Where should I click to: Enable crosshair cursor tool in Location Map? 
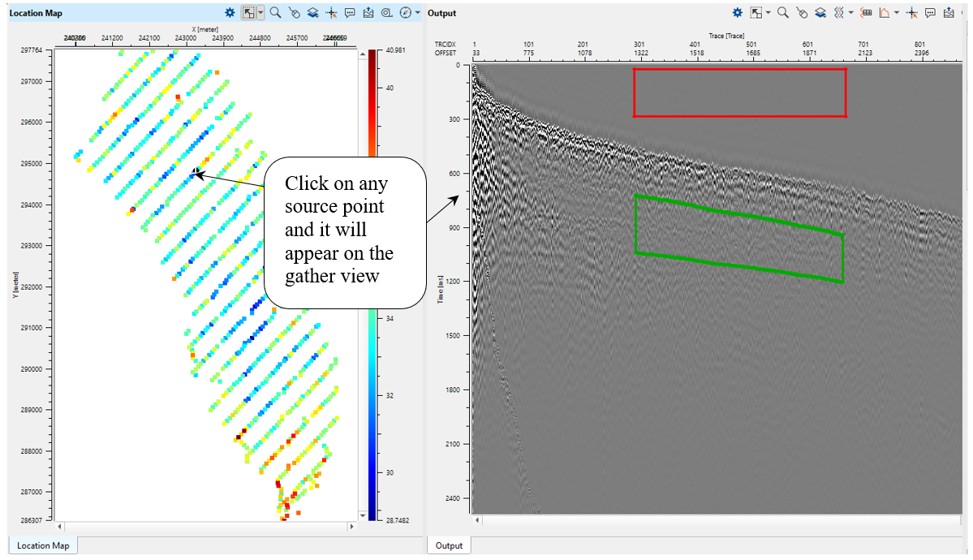pos(332,13)
